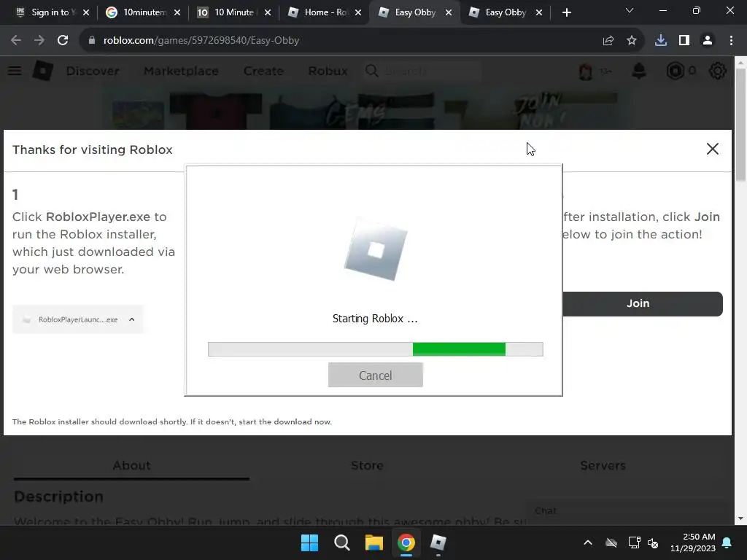Click the lock site info icon
This screenshot has height=560, width=747.
tap(91, 41)
